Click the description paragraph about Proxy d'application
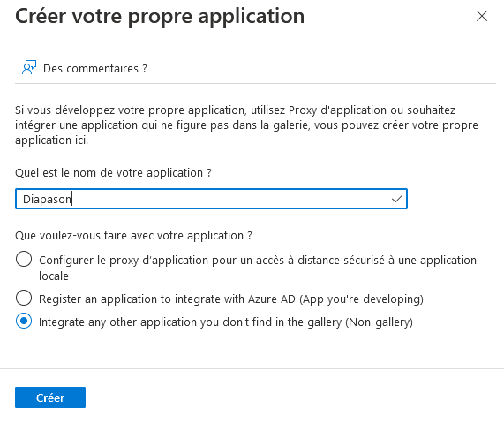504x424 pixels. (246, 125)
